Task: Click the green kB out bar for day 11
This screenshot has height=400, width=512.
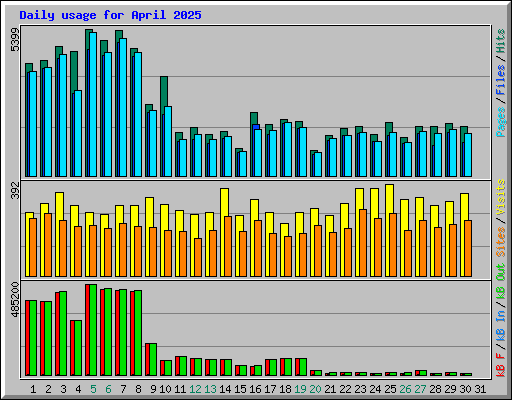Action: pos(183,366)
